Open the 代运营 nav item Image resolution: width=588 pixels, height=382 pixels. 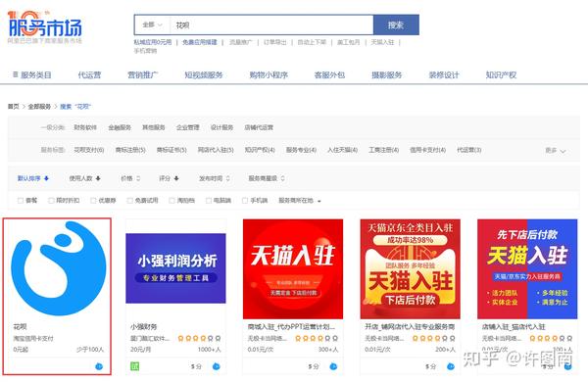(89, 75)
